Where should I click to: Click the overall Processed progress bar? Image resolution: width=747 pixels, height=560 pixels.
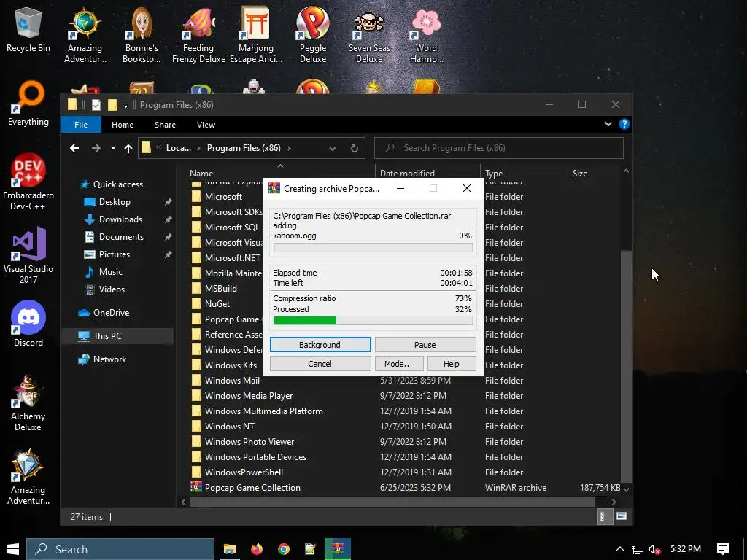tap(373, 321)
